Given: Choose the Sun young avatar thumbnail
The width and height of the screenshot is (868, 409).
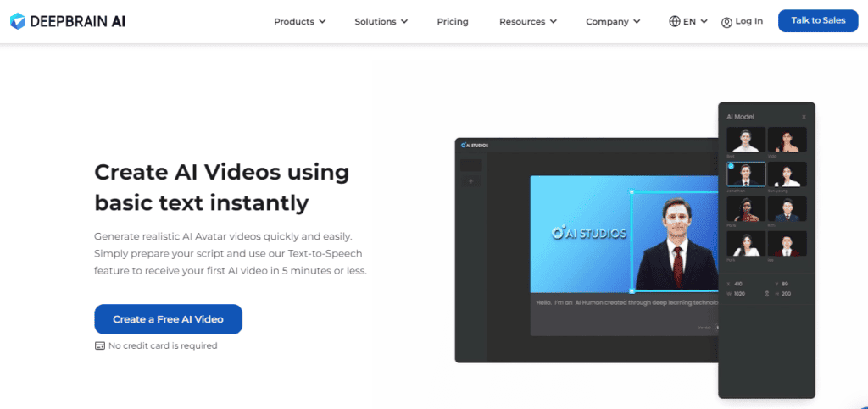Looking at the screenshot, I should click(787, 174).
